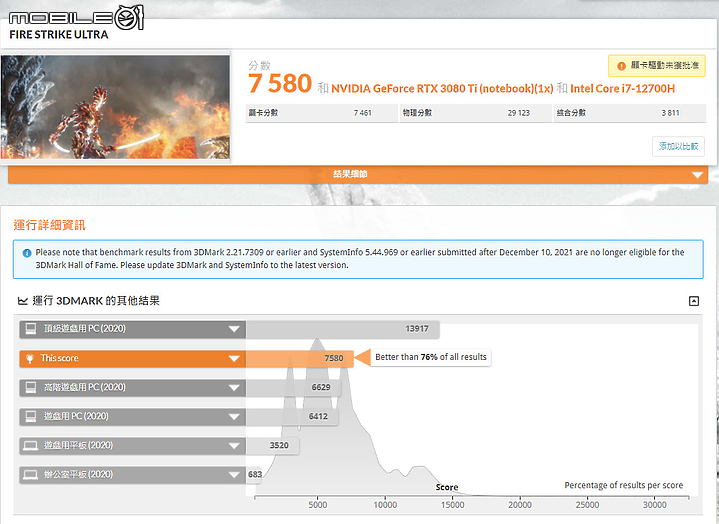Click the chart icon beside 運行 3DMARK heading

(x=22, y=301)
